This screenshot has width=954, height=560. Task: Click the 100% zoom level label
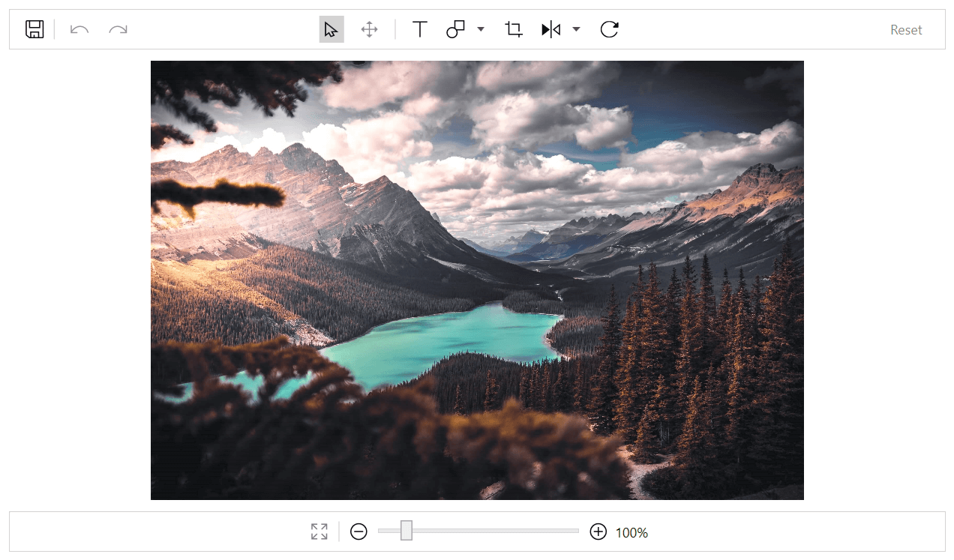coord(631,533)
